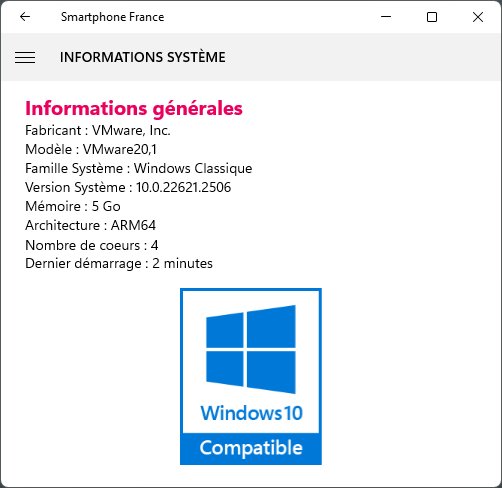Click the Windows10 text in the badge
Viewport: 502px width, 488px height.
[x=251, y=413]
